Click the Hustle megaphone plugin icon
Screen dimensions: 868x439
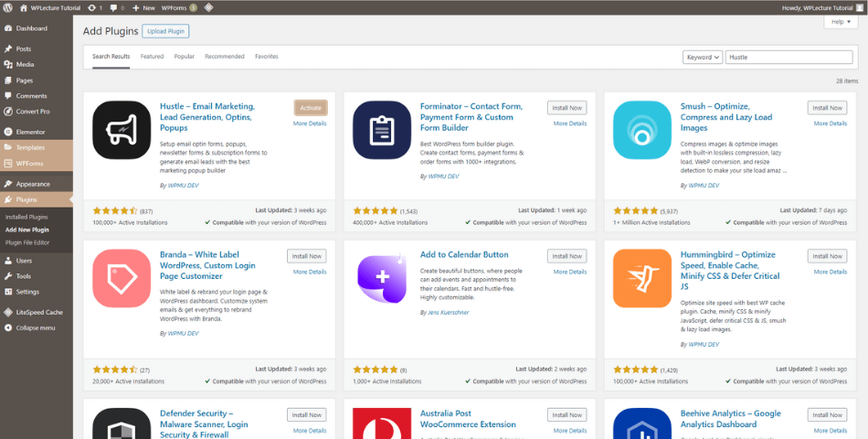[x=122, y=130]
